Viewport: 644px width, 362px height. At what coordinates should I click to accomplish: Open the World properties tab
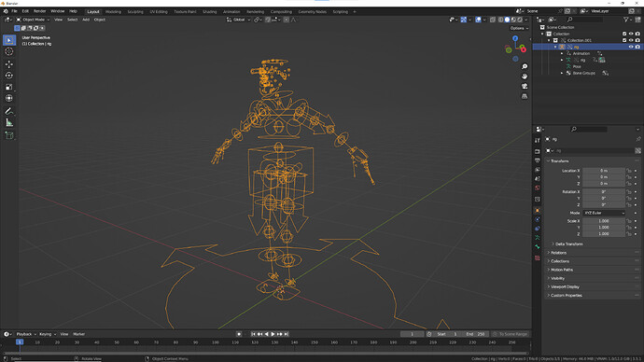[538, 188]
